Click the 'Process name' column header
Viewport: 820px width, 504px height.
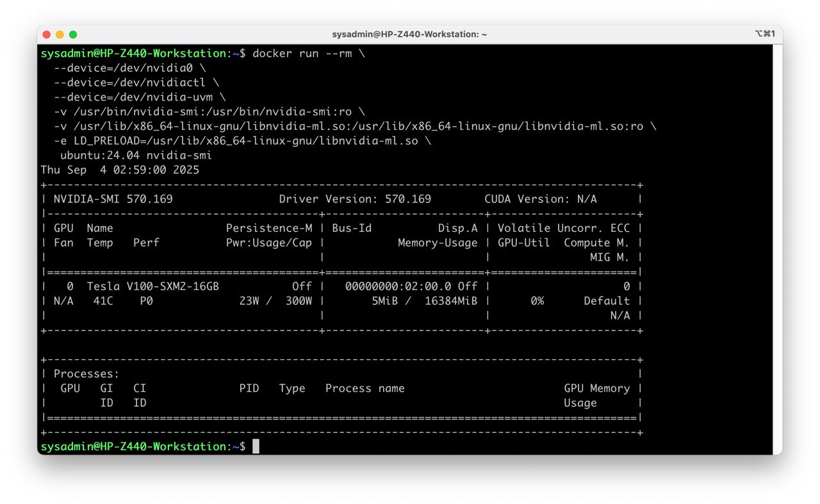365,389
